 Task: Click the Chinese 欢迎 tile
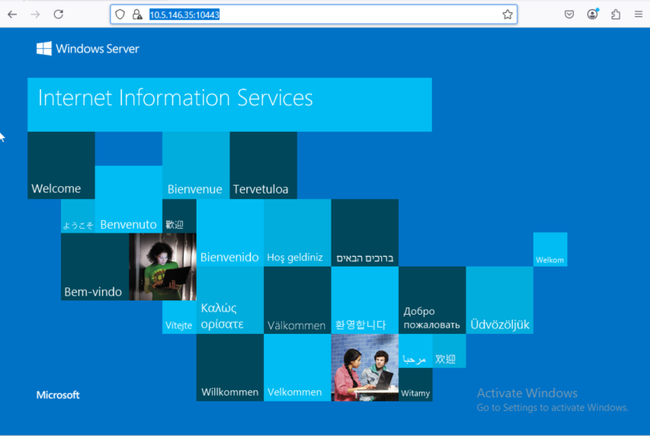tap(449, 351)
